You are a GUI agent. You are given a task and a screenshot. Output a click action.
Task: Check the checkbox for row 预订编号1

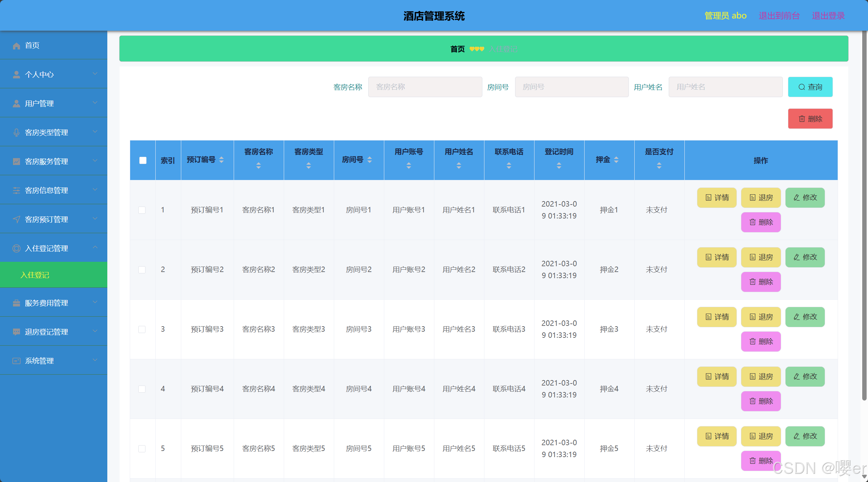(x=142, y=210)
